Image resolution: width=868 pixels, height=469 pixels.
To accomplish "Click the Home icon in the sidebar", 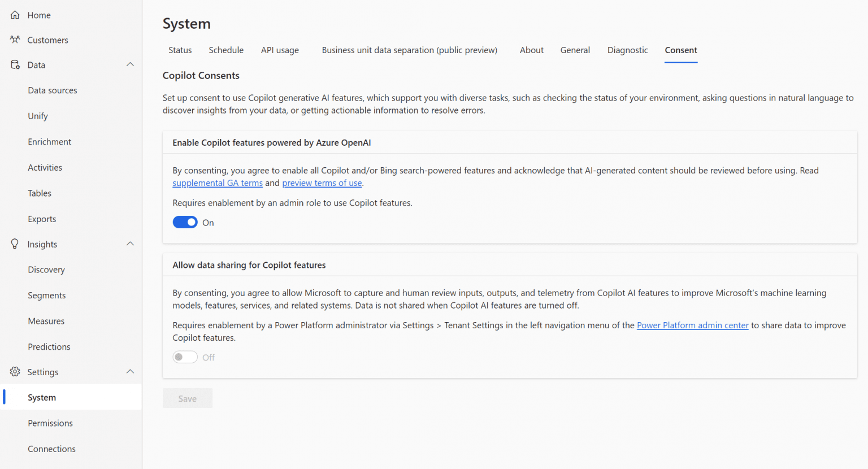I will (14, 15).
